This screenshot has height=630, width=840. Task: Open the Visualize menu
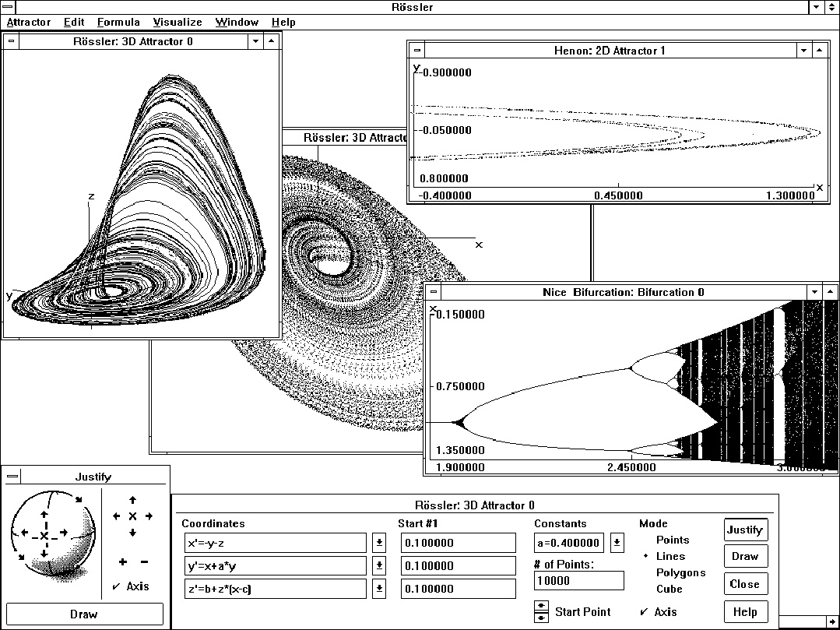176,22
